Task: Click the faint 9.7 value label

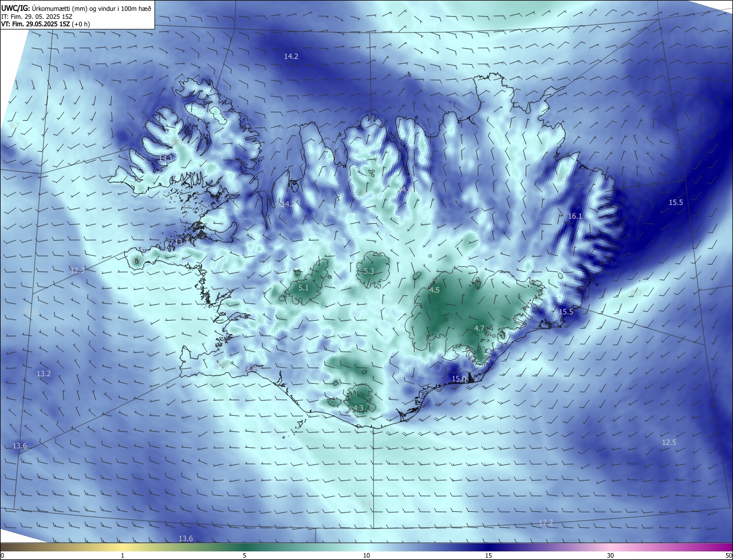Action: (14, 125)
